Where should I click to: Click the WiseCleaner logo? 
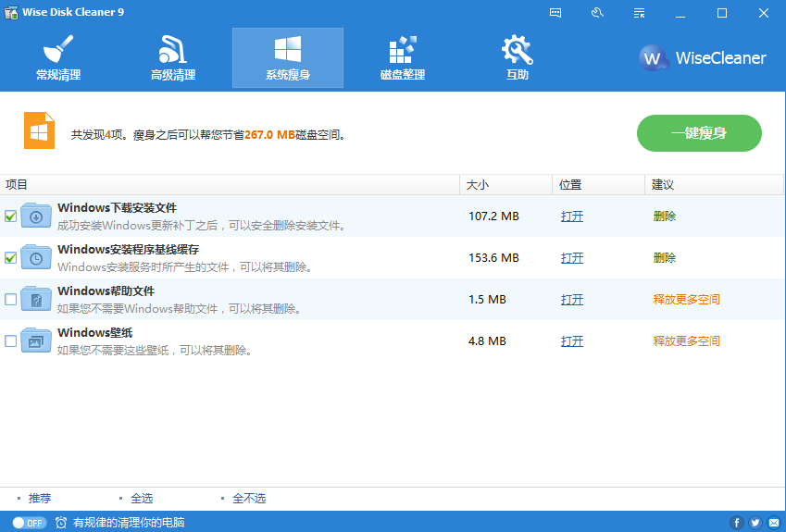pos(704,57)
